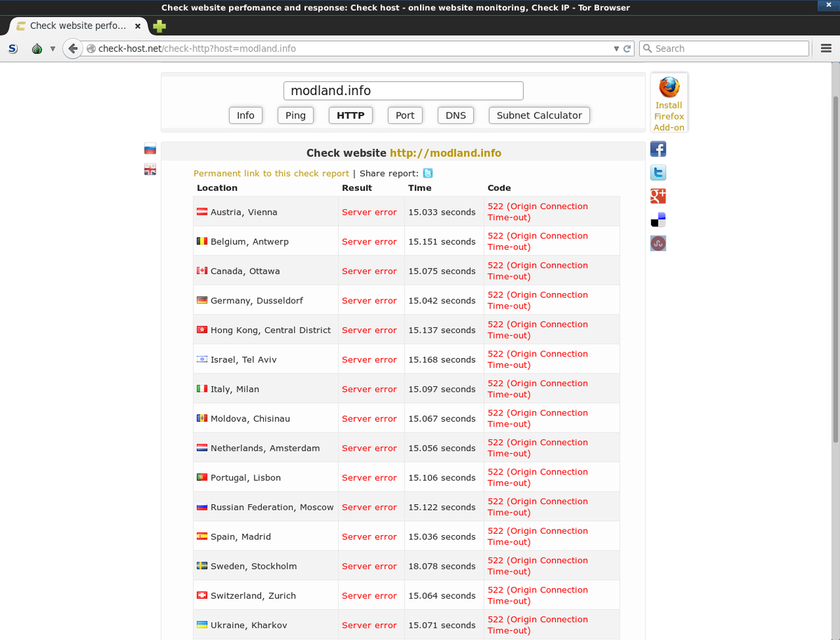The width and height of the screenshot is (840, 640).
Task: Open the Delicious bookmarking icon
Action: click(657, 219)
